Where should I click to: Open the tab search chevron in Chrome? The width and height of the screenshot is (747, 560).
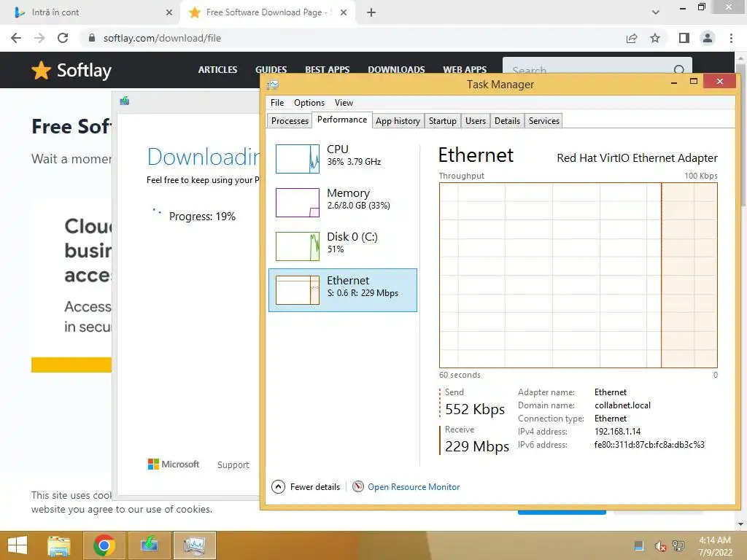656,12
